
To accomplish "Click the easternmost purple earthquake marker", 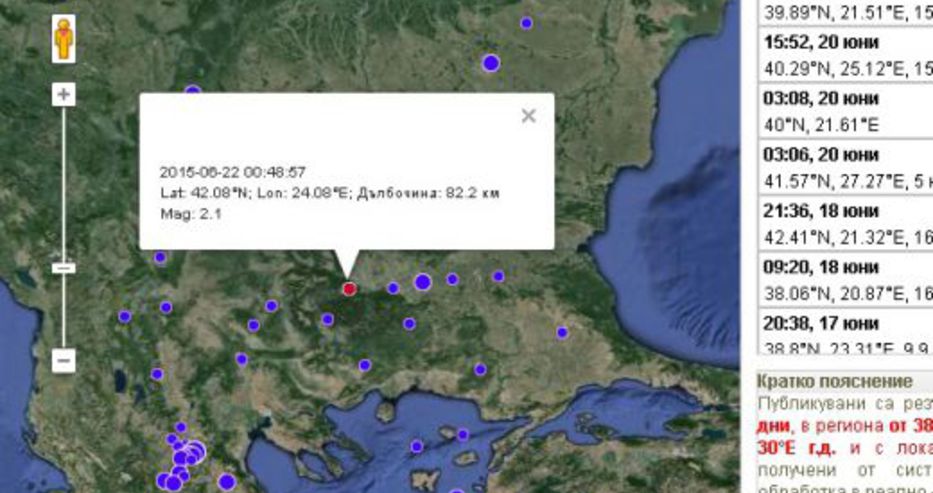I will (562, 332).
